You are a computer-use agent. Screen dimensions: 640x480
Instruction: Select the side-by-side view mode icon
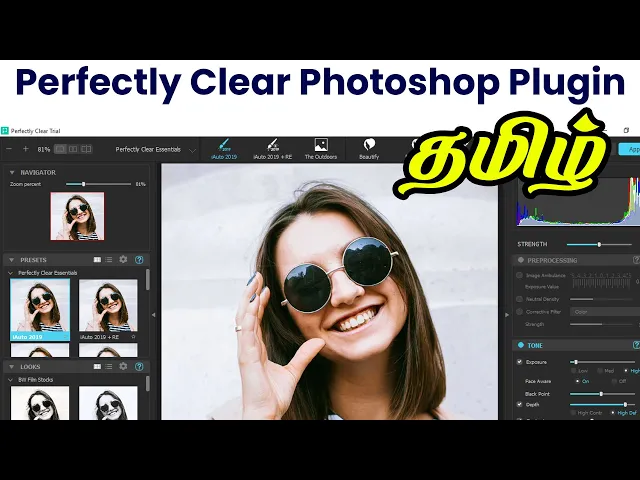[73, 149]
